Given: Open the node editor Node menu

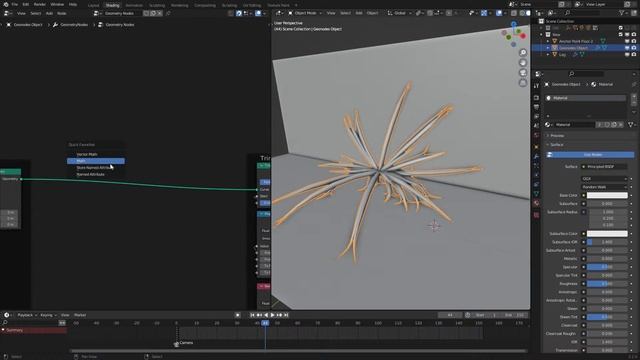Looking at the screenshot, I should tap(62, 13).
